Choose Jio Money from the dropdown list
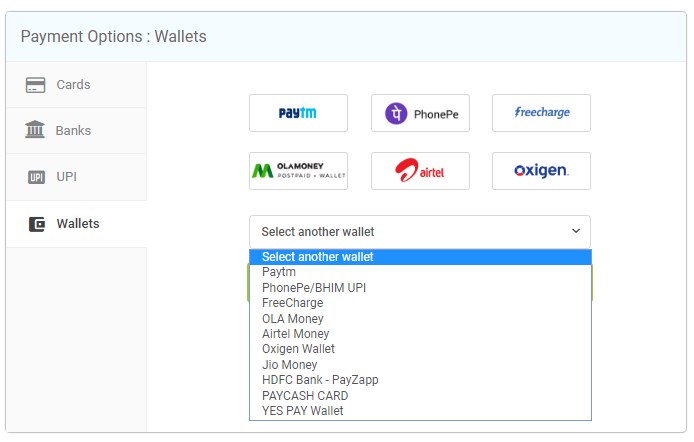This screenshot has height=442, width=694. 289,365
